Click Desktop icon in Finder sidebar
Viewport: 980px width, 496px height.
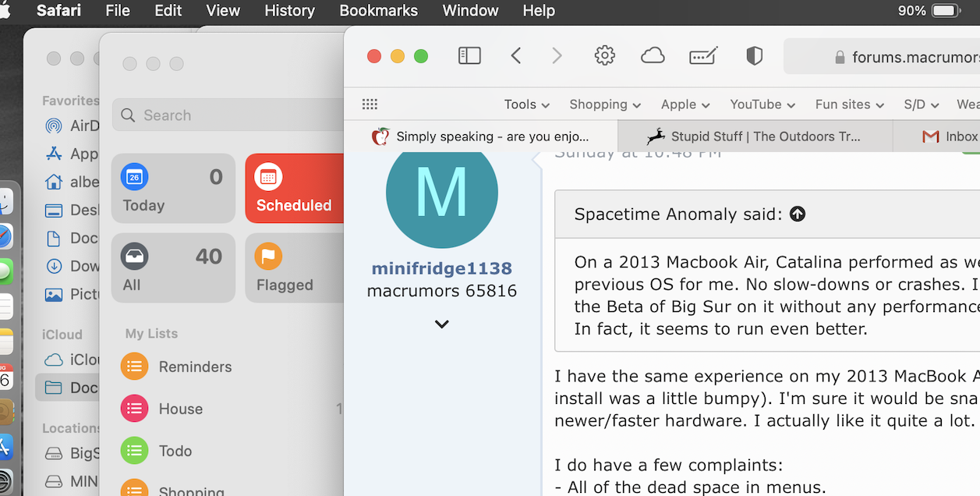click(x=54, y=210)
